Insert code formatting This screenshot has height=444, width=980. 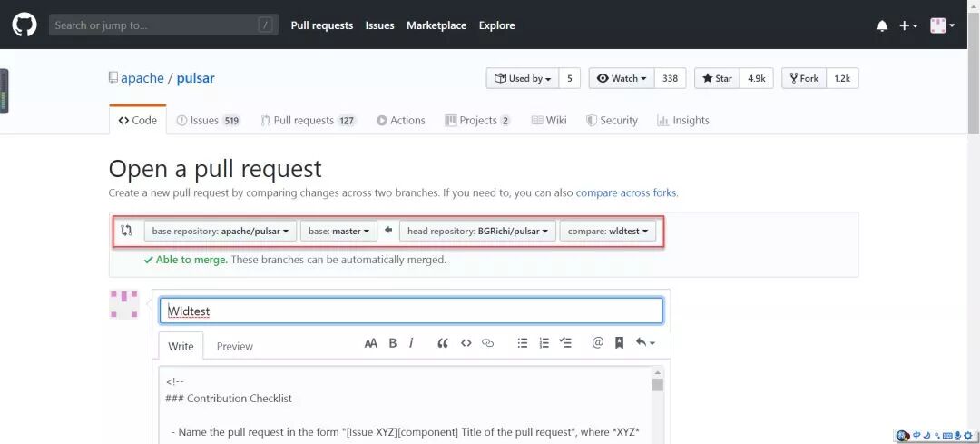pyautogui.click(x=465, y=342)
